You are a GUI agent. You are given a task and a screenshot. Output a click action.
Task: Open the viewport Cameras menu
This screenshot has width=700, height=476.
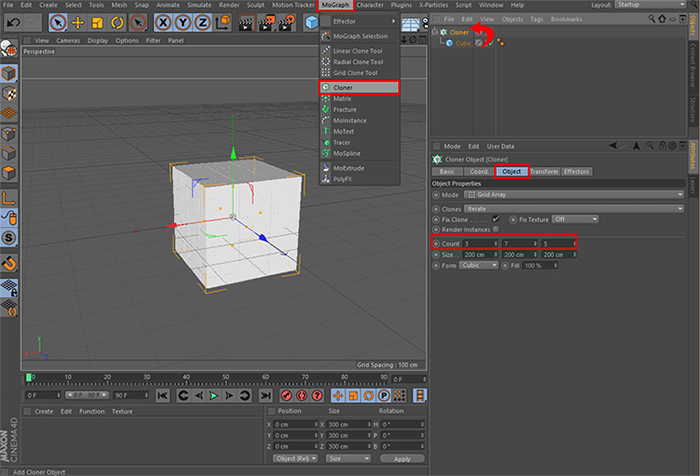coord(68,40)
